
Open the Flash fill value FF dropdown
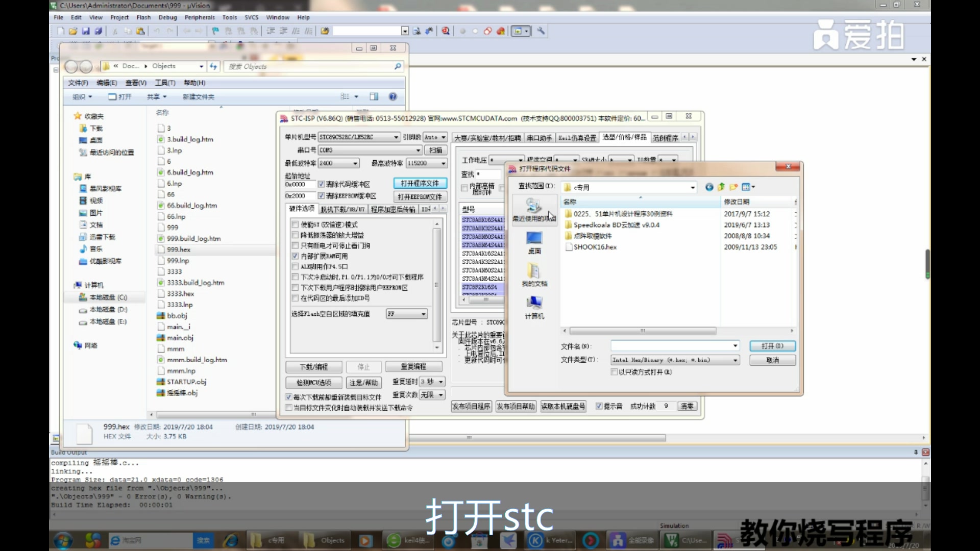click(x=422, y=314)
